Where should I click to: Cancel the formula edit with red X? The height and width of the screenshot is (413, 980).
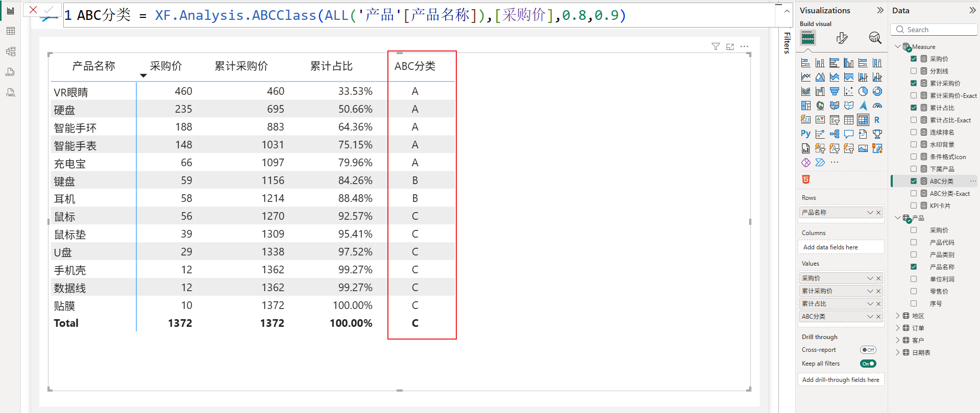point(33,10)
